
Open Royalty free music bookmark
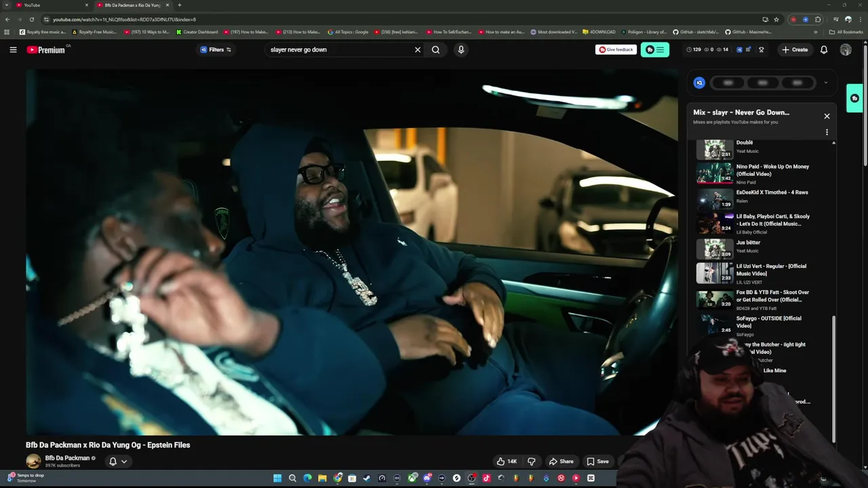point(43,32)
